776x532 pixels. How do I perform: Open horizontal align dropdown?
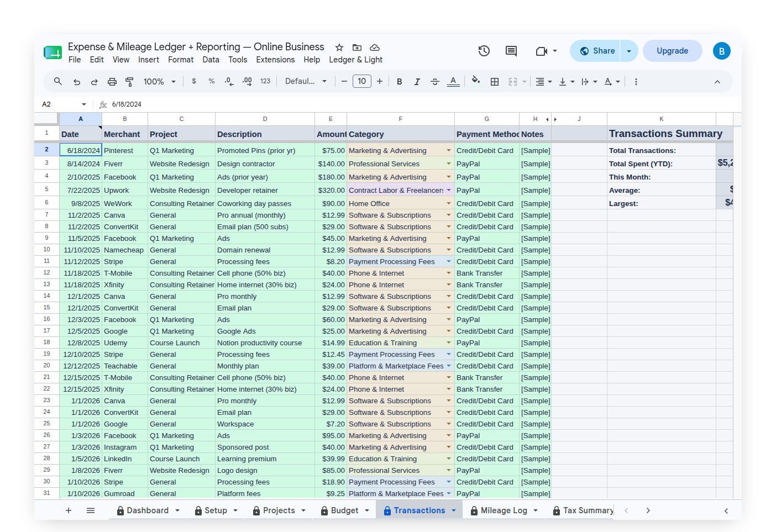point(544,82)
